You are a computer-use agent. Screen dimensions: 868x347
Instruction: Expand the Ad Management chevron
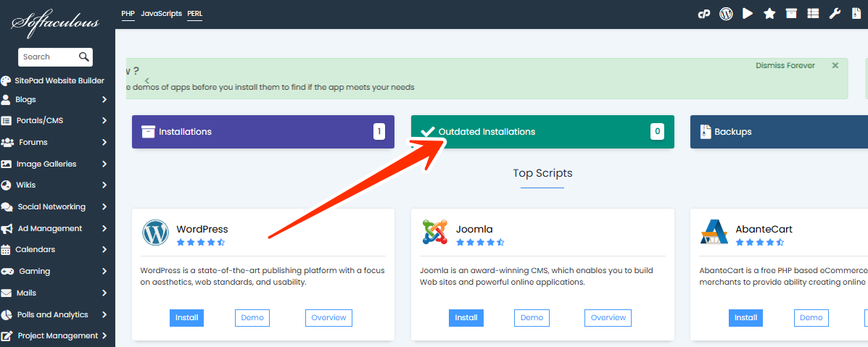[x=104, y=229]
